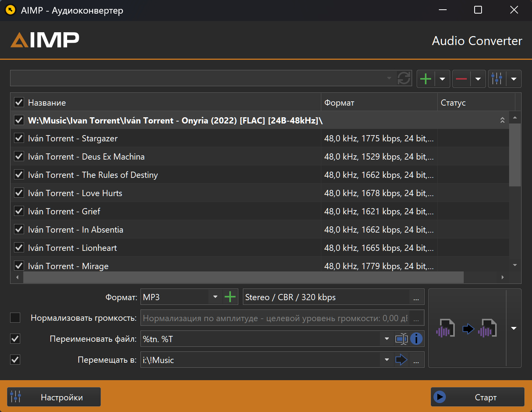532x412 pixels.
Task: Uncheck Iván Torrent - In Absentia
Action: click(x=19, y=229)
